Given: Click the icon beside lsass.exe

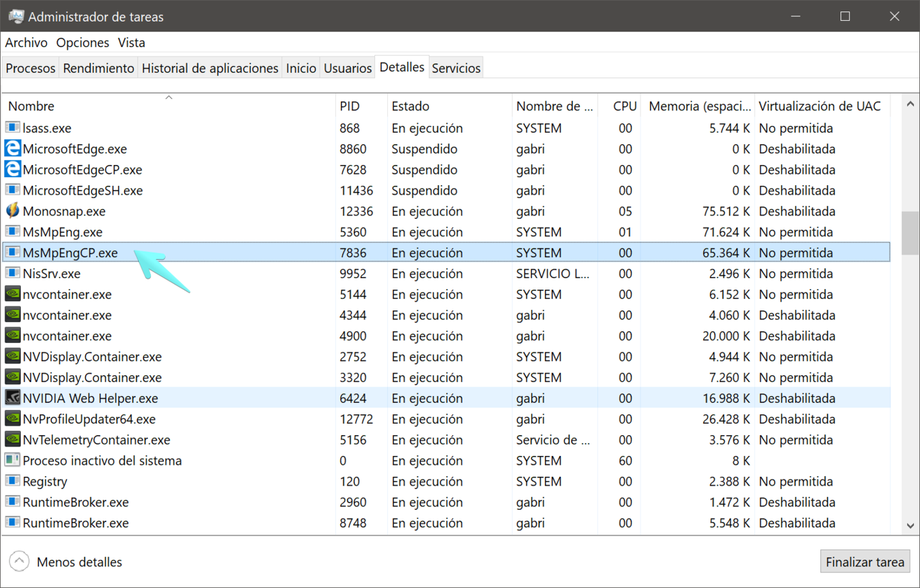Looking at the screenshot, I should pyautogui.click(x=12, y=128).
